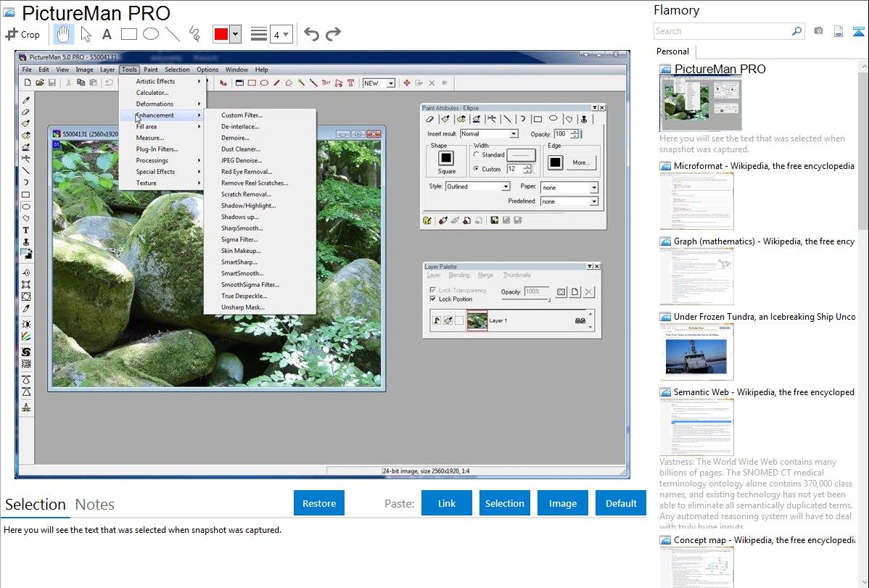
Task: Undo the last annotation
Action: [311, 34]
